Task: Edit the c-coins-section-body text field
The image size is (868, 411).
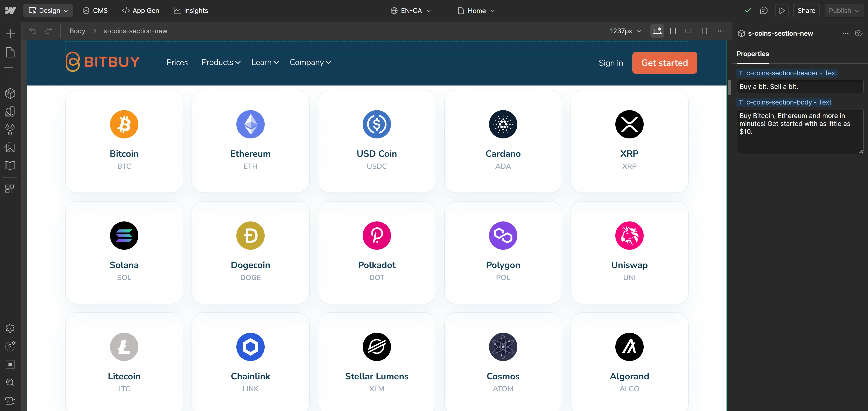Action: [800, 131]
